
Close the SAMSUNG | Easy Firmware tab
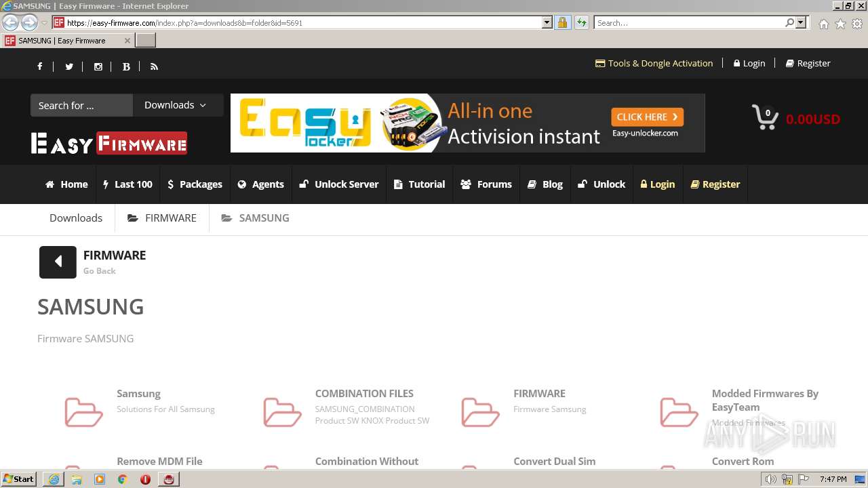[x=127, y=41]
